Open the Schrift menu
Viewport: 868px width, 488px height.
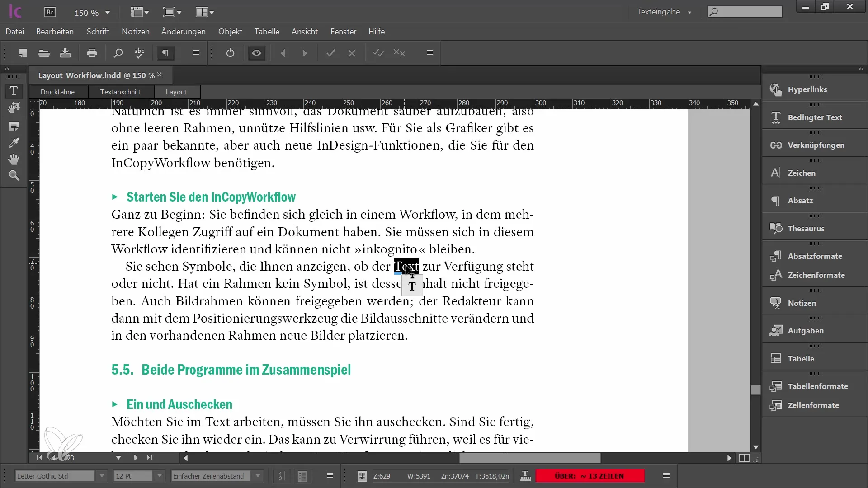[x=98, y=31]
